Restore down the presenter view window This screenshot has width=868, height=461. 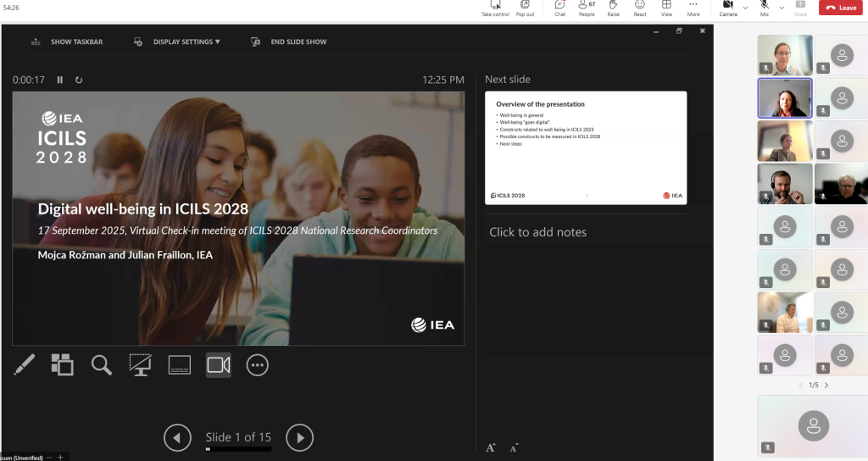(x=679, y=31)
